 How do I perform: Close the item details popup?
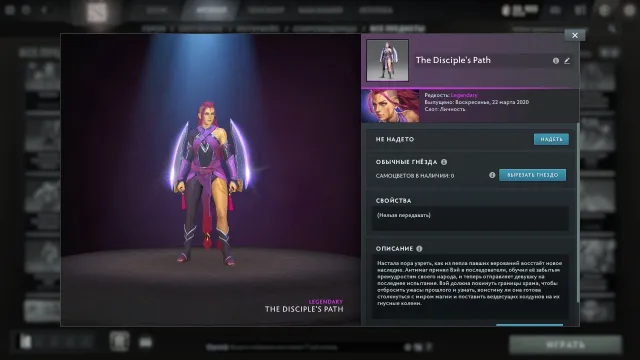[575, 36]
